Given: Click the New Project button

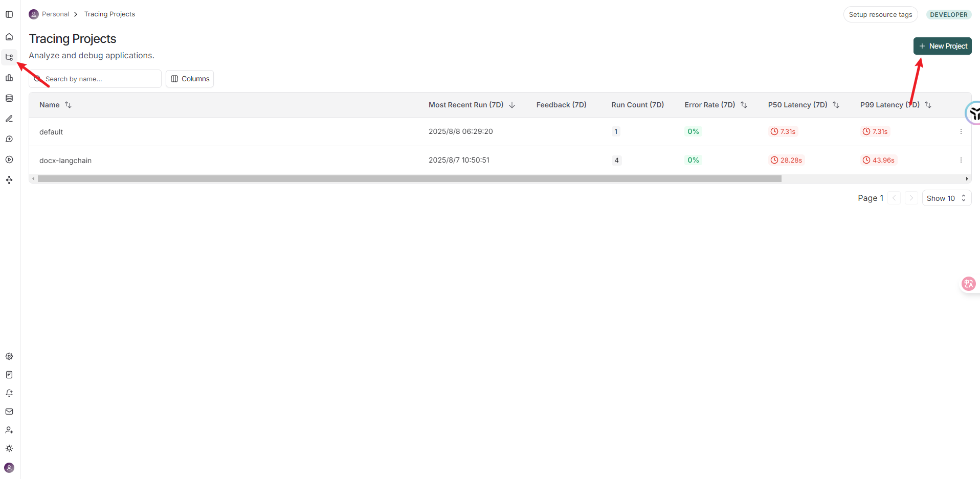Looking at the screenshot, I should coord(942,46).
